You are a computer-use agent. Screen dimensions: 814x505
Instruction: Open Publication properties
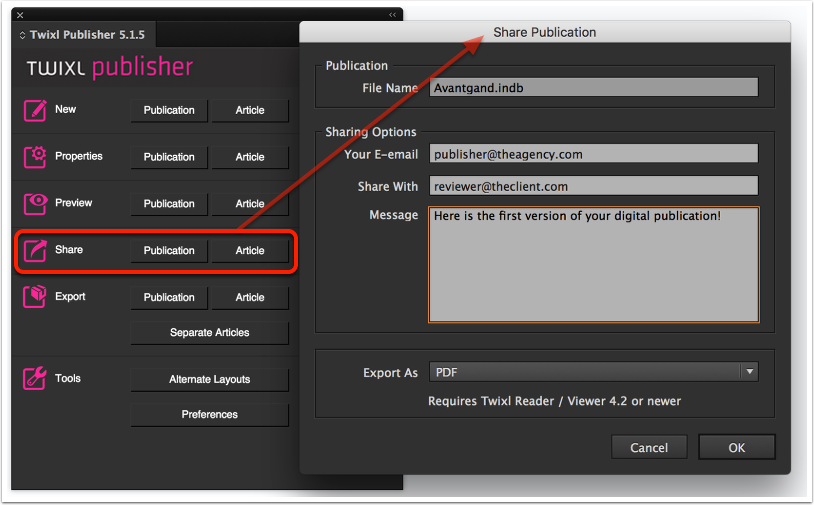pyautogui.click(x=169, y=157)
